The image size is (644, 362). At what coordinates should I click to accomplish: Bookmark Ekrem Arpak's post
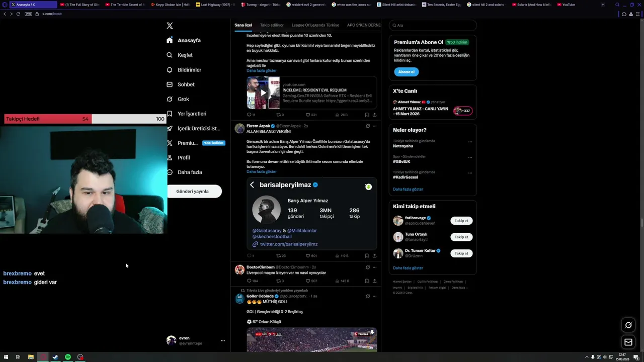pos(367,256)
